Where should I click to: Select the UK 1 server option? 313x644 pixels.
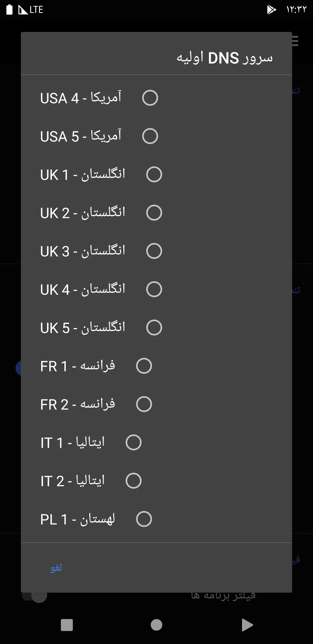tap(154, 174)
